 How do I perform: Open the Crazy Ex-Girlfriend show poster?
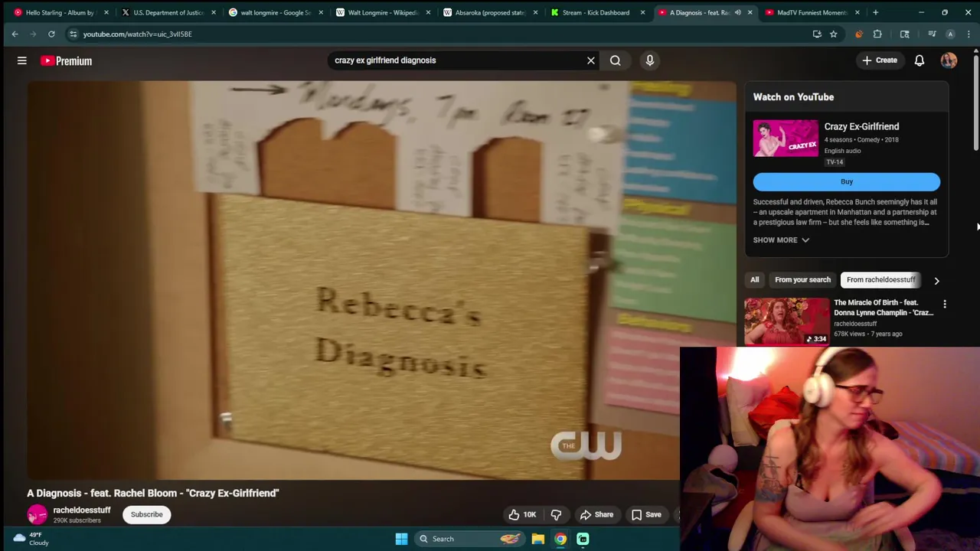point(786,138)
